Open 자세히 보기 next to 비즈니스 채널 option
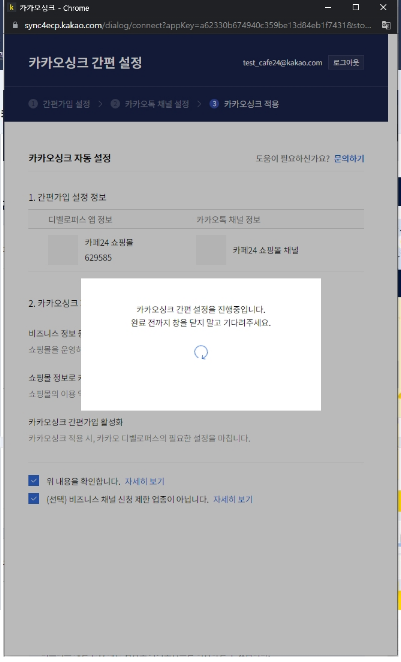The image size is (401, 662). (x=233, y=499)
